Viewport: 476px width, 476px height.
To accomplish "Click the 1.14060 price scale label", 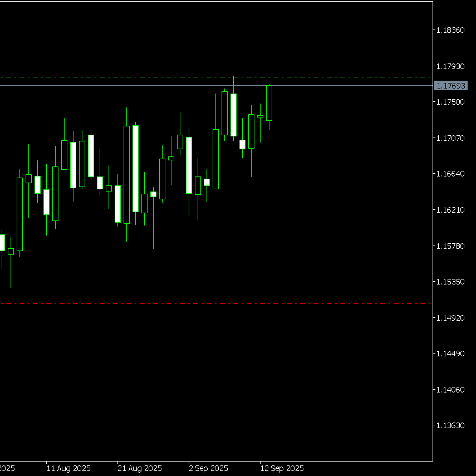I will pyautogui.click(x=450, y=390).
